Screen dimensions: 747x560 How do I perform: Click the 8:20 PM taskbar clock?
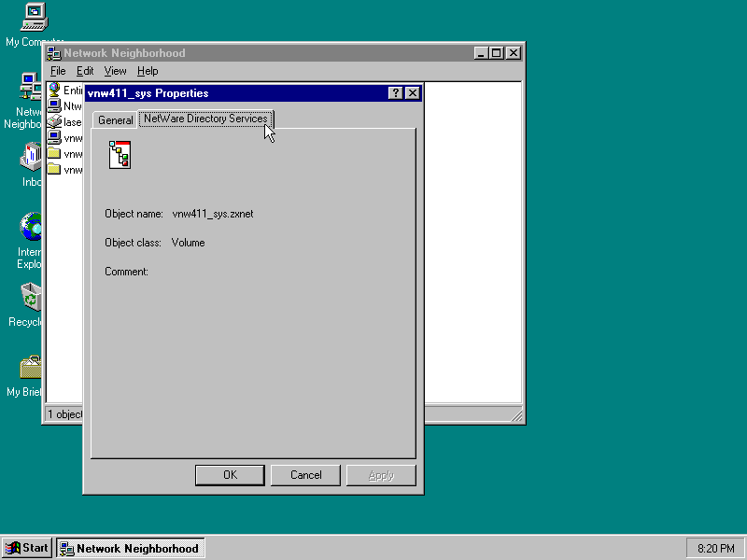(715, 549)
